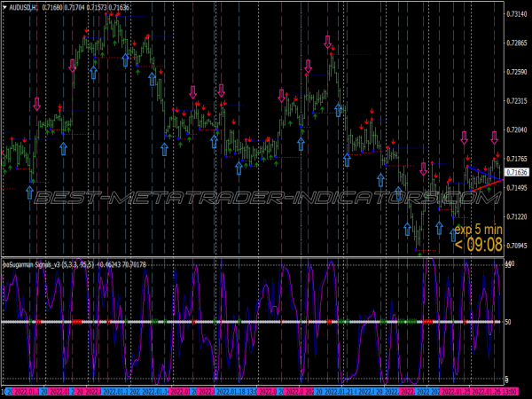
Task: Select the 0.71680 open value in the chart header
Action: point(52,8)
